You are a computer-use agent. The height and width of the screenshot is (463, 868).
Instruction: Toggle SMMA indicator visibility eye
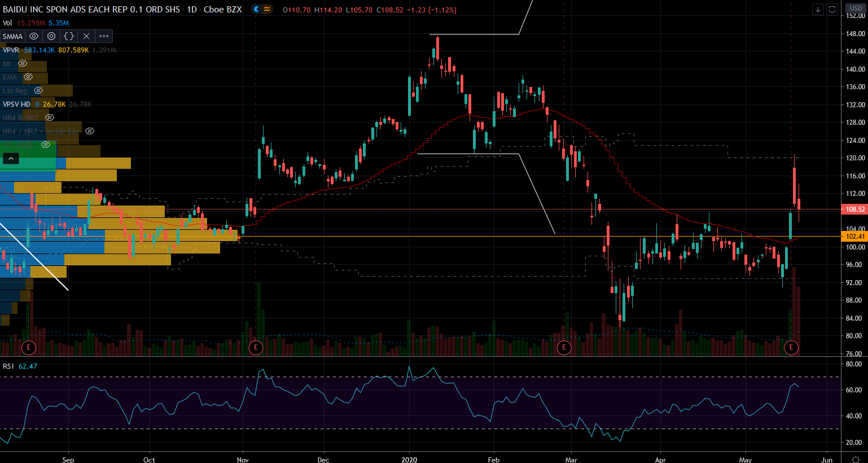pyautogui.click(x=34, y=36)
